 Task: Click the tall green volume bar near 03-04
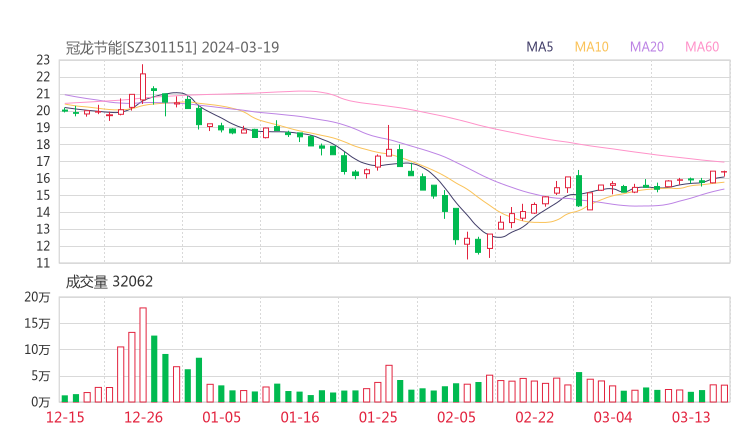579,387
